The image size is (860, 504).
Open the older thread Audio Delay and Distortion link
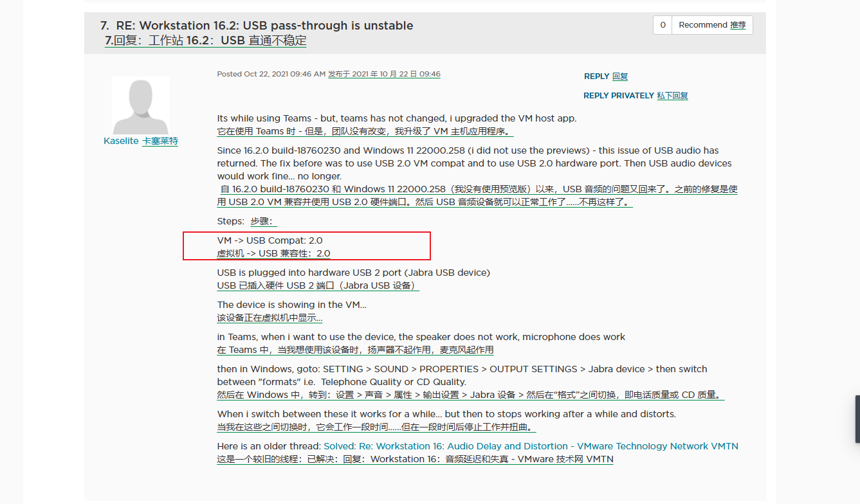[531, 446]
